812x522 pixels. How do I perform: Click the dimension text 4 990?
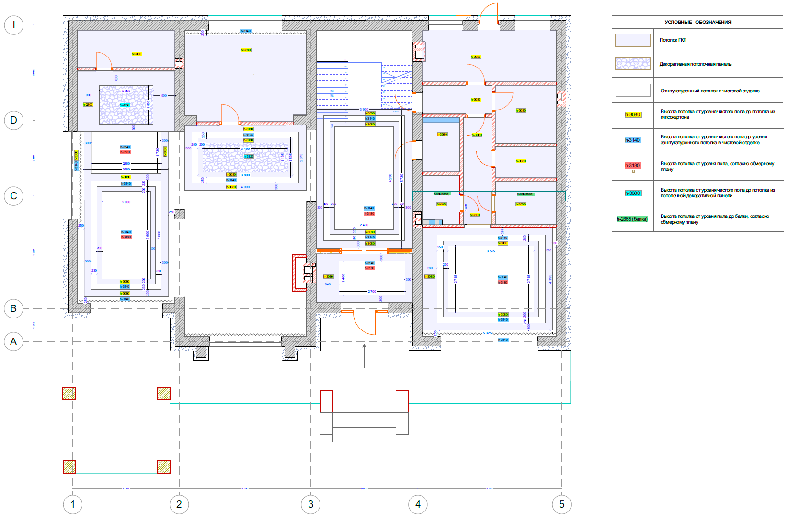click(x=245, y=187)
